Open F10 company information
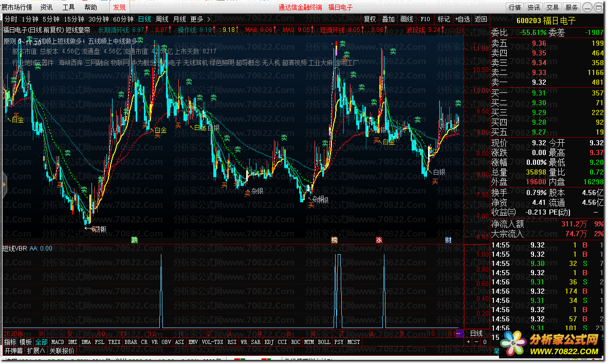This screenshot has height=364, width=608. [x=426, y=19]
